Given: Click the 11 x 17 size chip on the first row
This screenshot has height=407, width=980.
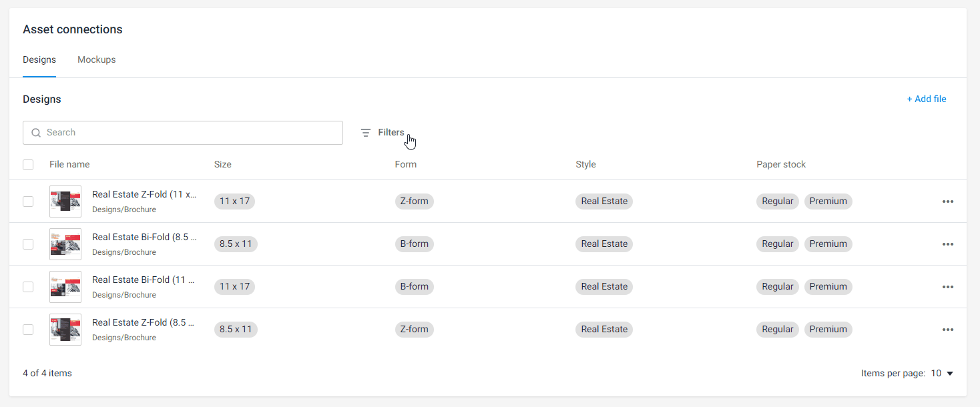Looking at the screenshot, I should coord(234,201).
